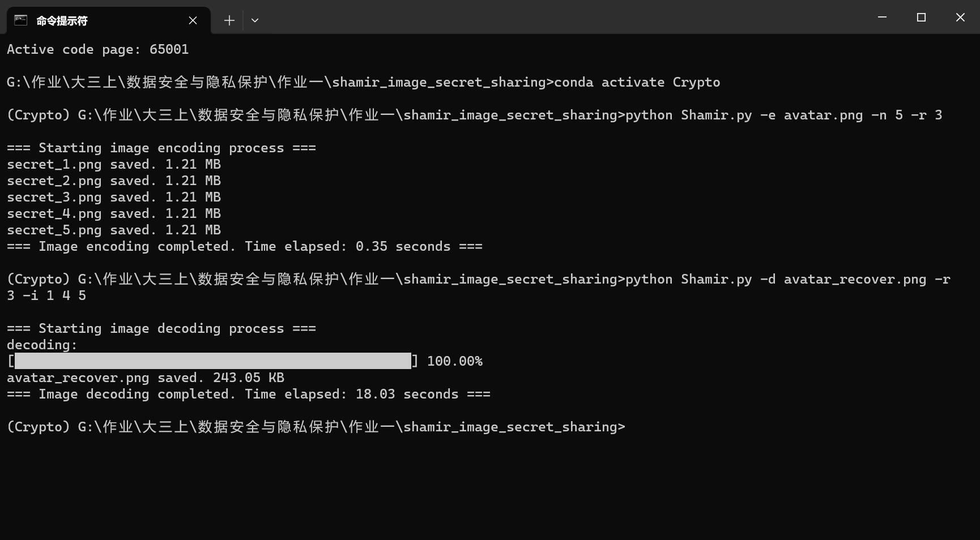Click 'avatar_recover.png saved' output line
This screenshot has height=540, width=980.
coord(146,378)
